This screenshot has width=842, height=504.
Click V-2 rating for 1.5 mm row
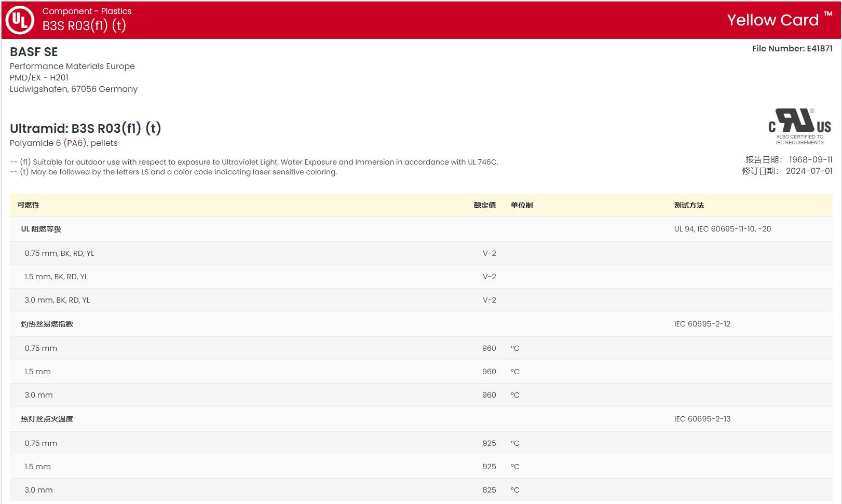(x=490, y=277)
